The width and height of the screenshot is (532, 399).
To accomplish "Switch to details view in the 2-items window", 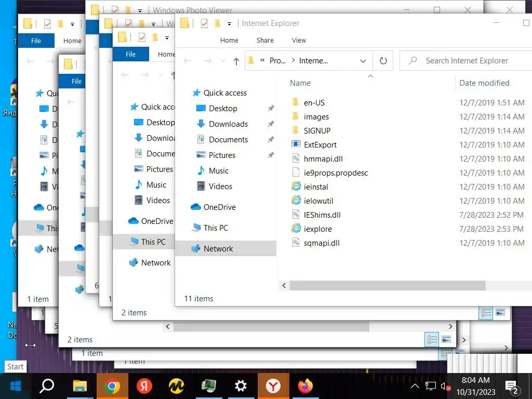I will click(x=486, y=312).
